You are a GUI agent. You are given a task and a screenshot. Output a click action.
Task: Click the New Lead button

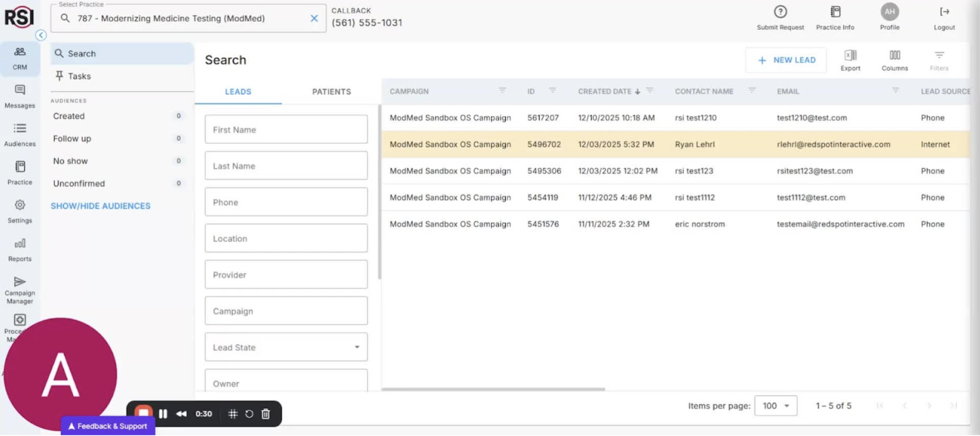point(786,60)
